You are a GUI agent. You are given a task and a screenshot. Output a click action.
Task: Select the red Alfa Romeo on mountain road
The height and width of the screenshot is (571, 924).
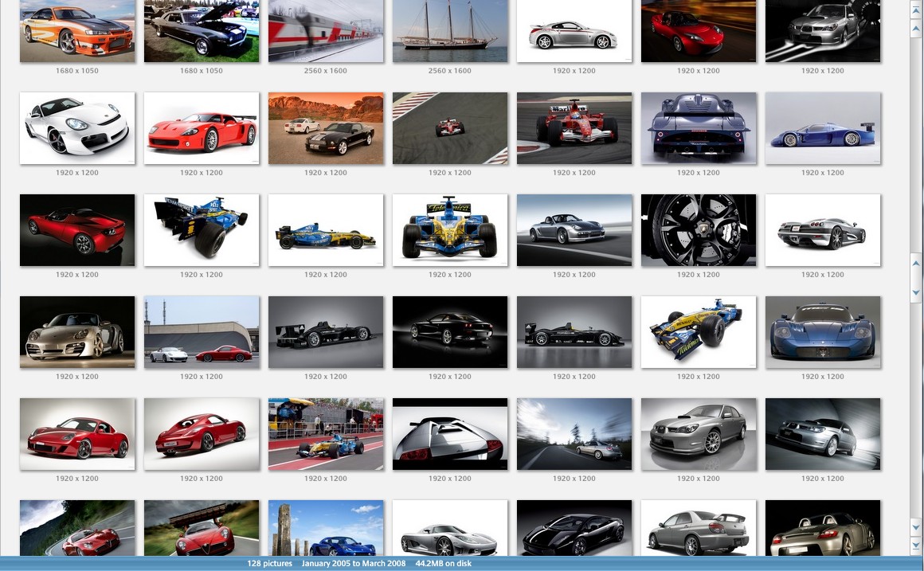pos(77,528)
